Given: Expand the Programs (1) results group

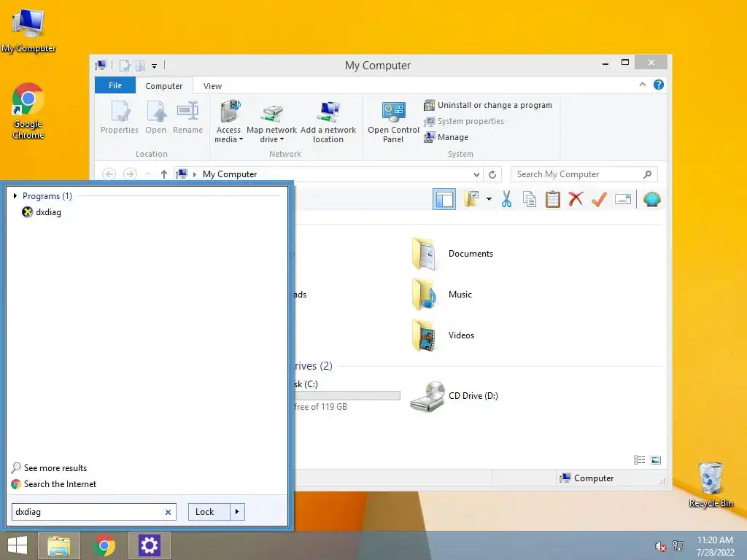Looking at the screenshot, I should point(15,195).
